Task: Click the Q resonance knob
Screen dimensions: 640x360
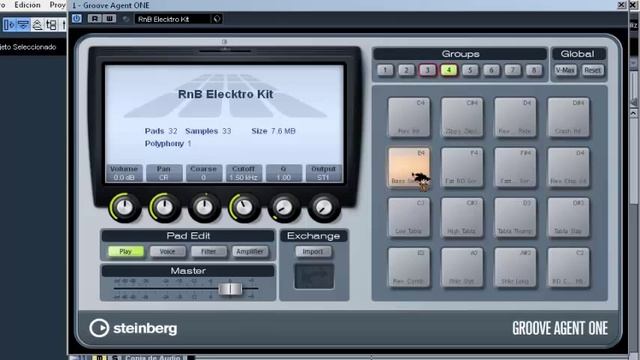Action: click(284, 208)
